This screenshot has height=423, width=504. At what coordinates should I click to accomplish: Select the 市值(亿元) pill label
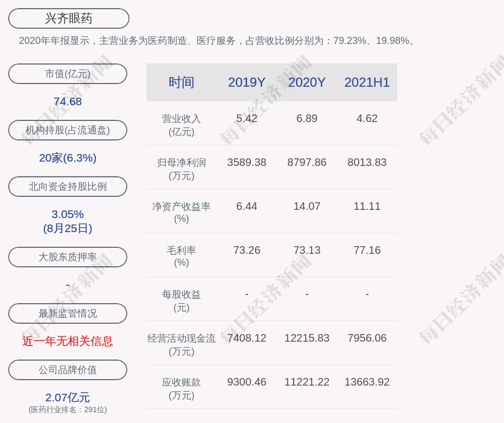pos(68,74)
